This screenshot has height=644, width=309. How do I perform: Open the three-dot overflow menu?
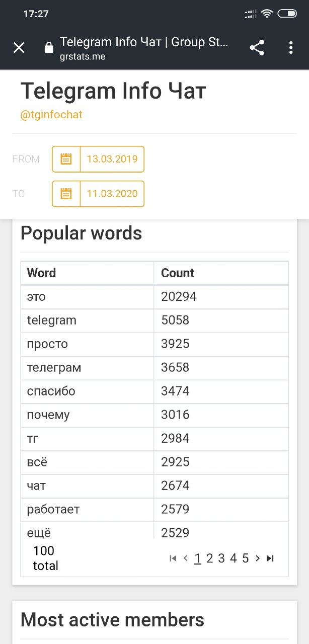click(x=291, y=48)
